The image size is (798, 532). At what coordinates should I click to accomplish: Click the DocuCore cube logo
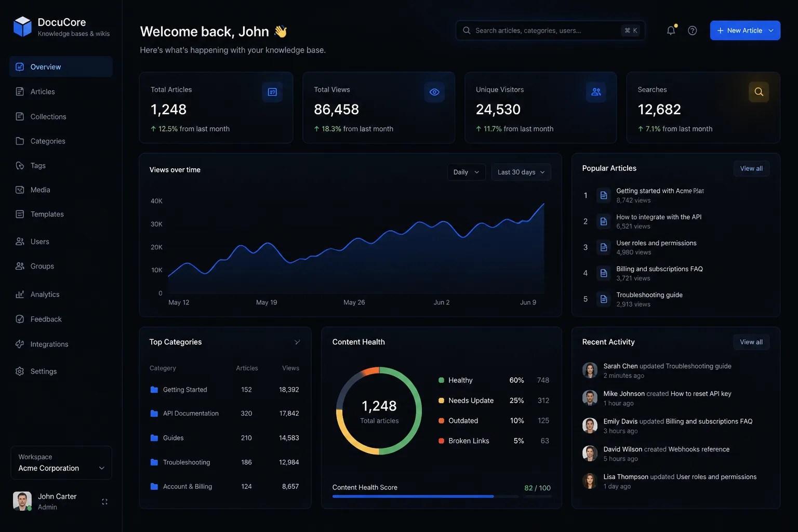point(22,26)
